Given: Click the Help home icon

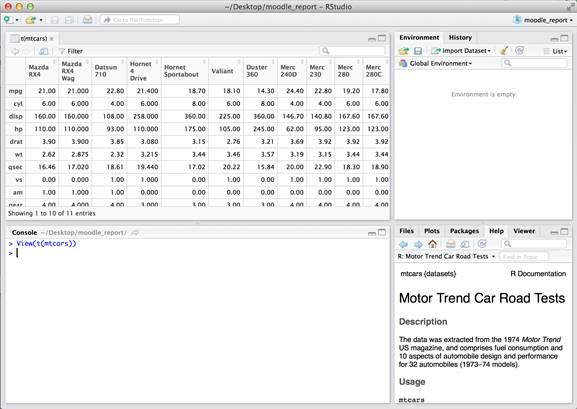Looking at the screenshot, I should pyautogui.click(x=433, y=244).
